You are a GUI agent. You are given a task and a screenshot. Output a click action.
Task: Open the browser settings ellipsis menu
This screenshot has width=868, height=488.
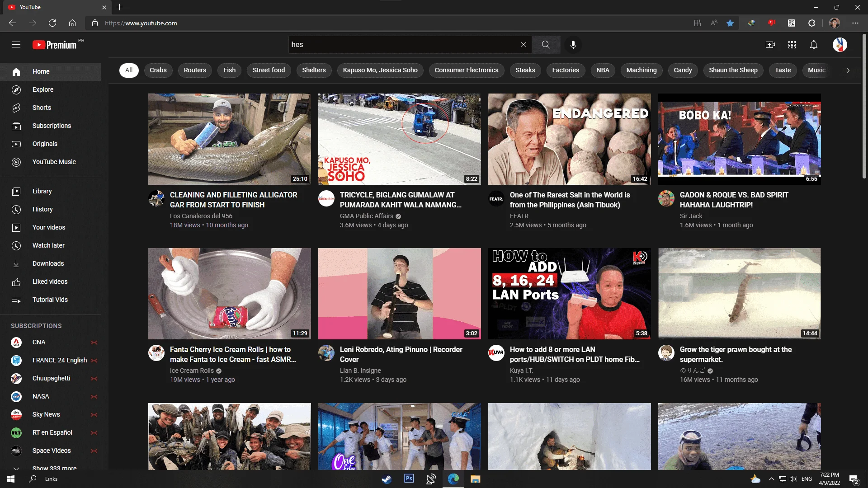click(855, 23)
